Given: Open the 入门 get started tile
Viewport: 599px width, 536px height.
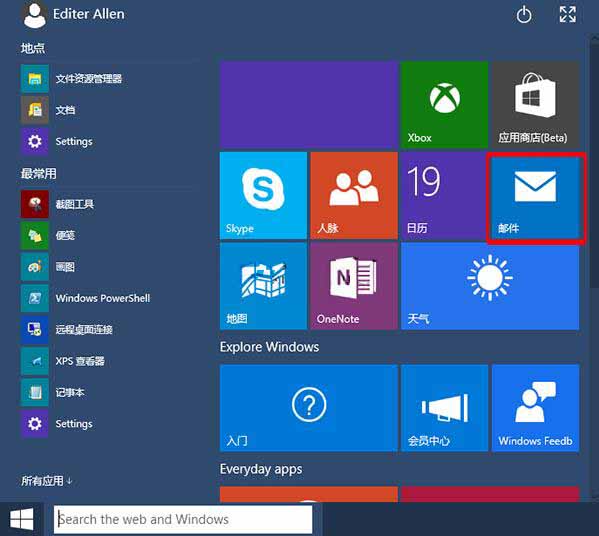Looking at the screenshot, I should (x=309, y=408).
